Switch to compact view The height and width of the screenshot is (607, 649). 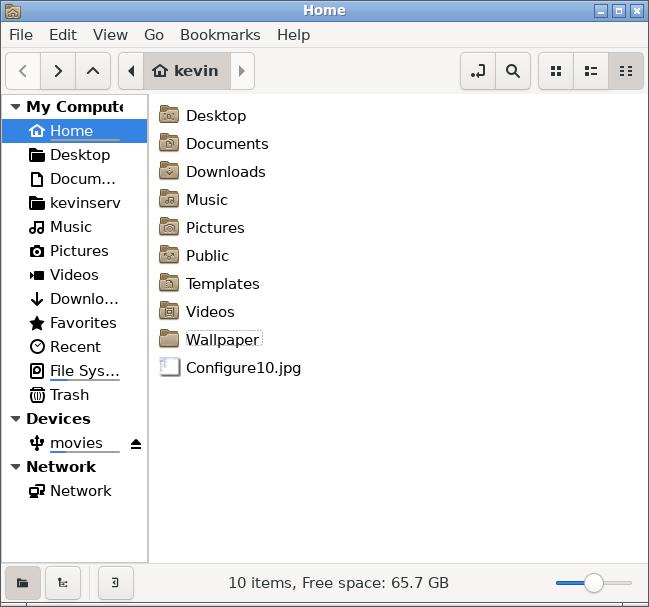pyautogui.click(x=625, y=71)
